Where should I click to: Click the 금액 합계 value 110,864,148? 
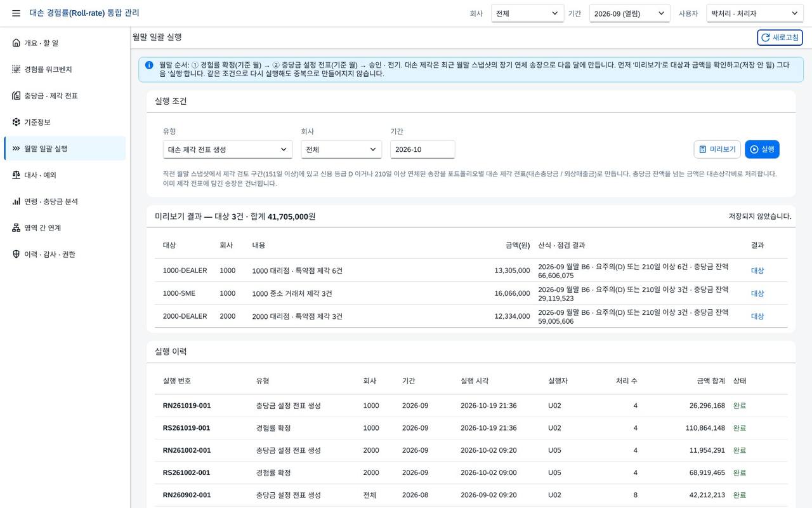[705, 428]
